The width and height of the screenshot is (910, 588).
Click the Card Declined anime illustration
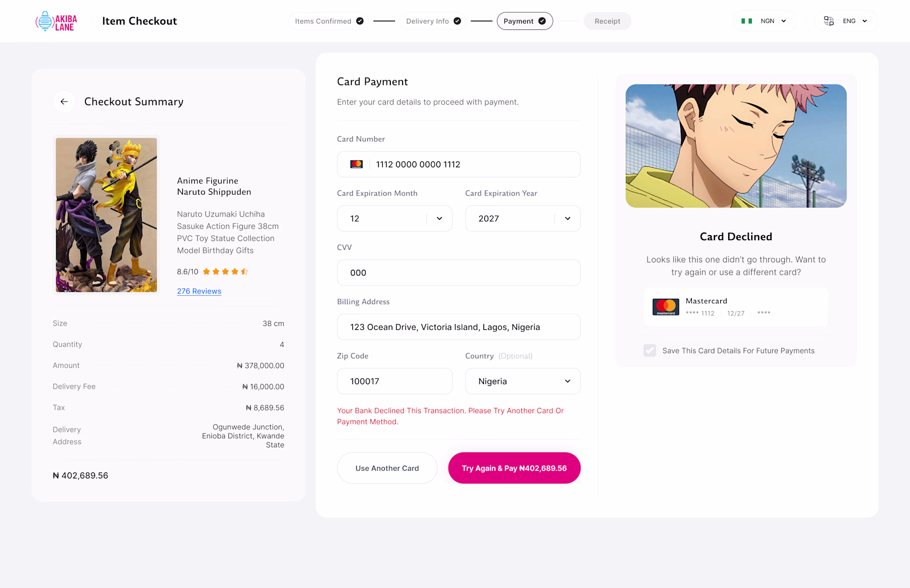(736, 146)
